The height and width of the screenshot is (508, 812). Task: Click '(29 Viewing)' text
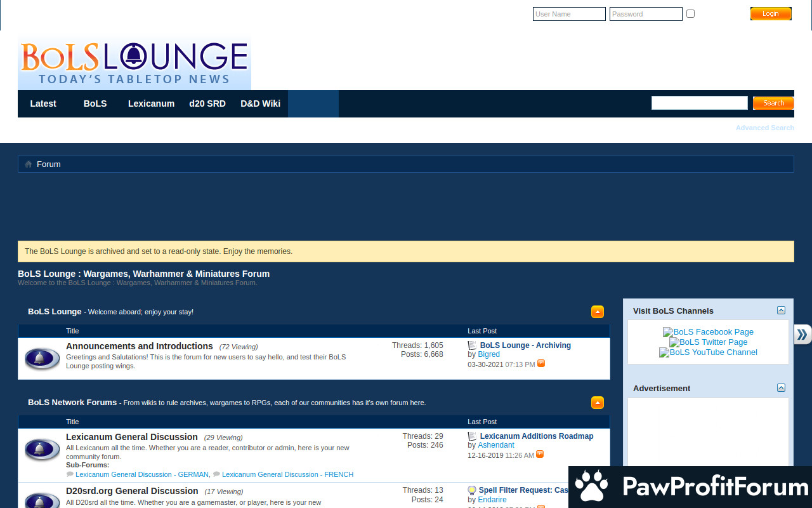click(223, 438)
